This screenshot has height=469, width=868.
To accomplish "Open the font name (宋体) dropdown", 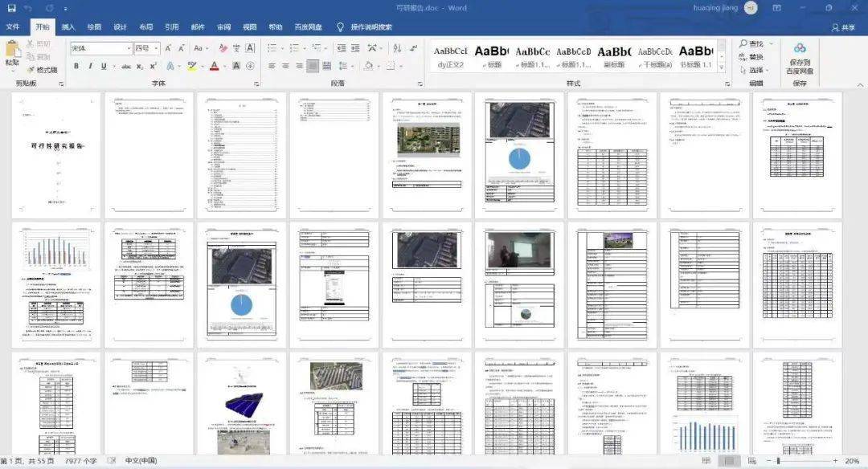I will pyautogui.click(x=129, y=48).
